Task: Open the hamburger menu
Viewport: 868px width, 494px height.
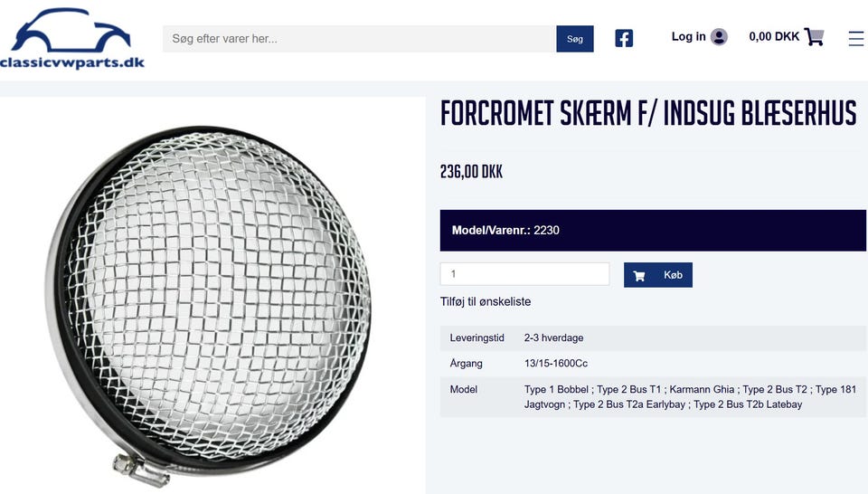Action: tap(855, 38)
